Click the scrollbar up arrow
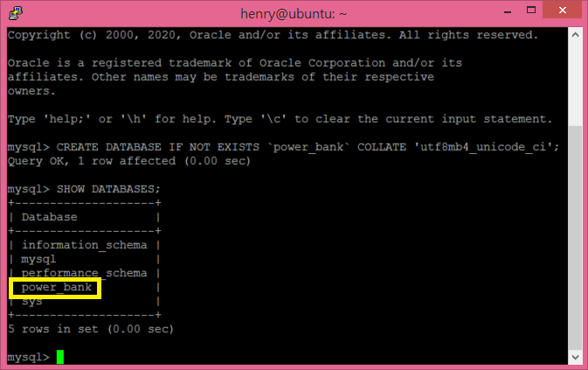Screen dimensions: 588x370 (575, 35)
